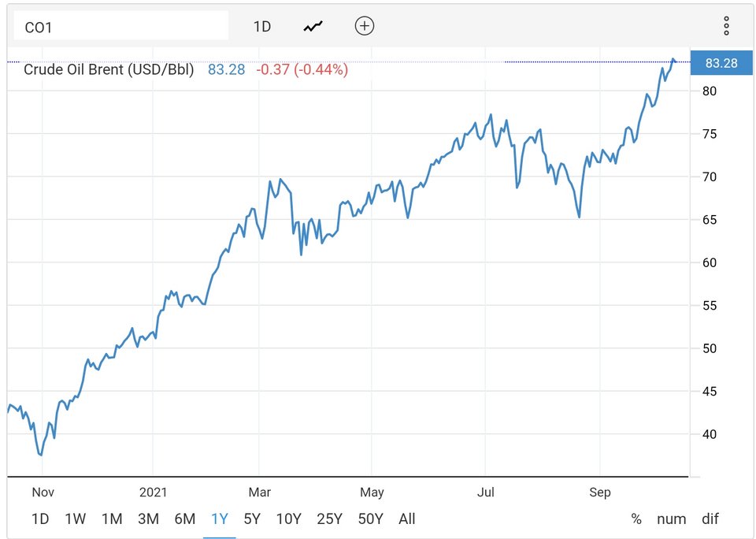Toggle the num scale mode
This screenshot has height=539, width=756.
[672, 519]
